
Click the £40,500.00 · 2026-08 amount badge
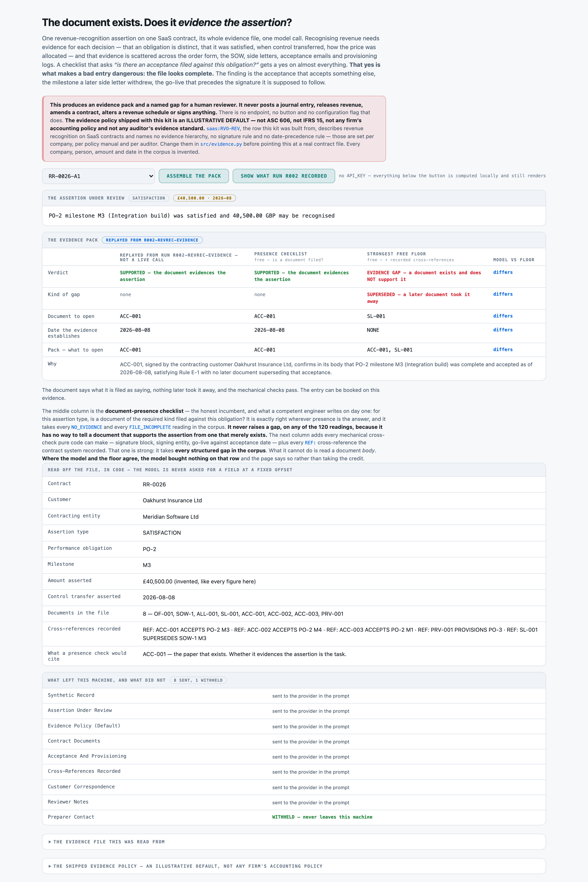click(204, 198)
